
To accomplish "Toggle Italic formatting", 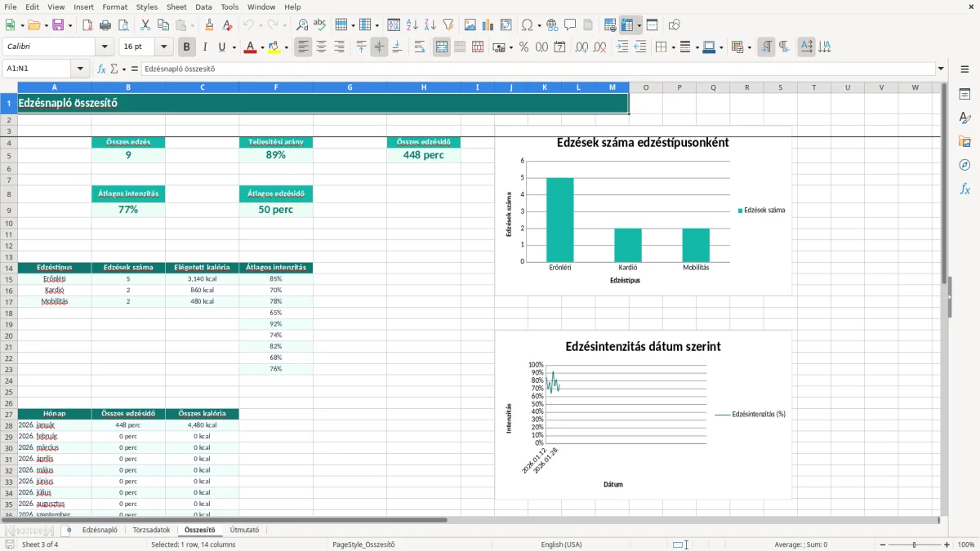I will (x=205, y=47).
